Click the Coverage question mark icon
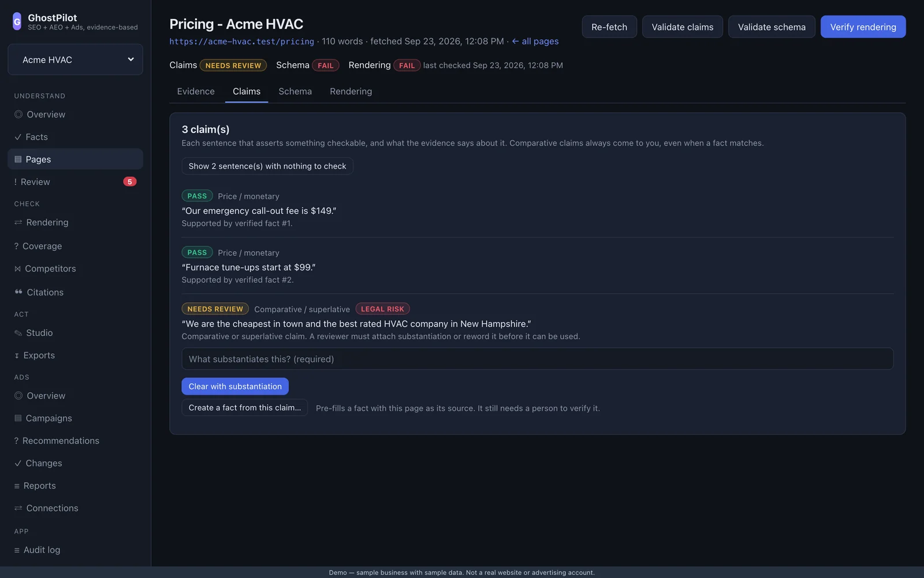The width and height of the screenshot is (924, 578). click(16, 246)
